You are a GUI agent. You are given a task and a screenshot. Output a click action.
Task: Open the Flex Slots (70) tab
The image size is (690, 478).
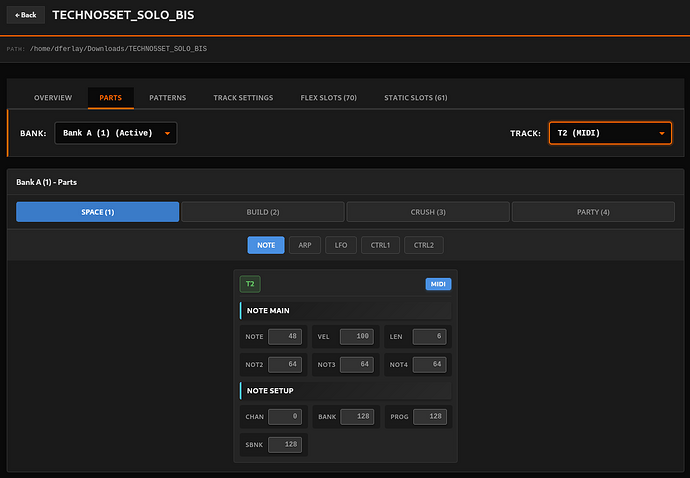[328, 98]
